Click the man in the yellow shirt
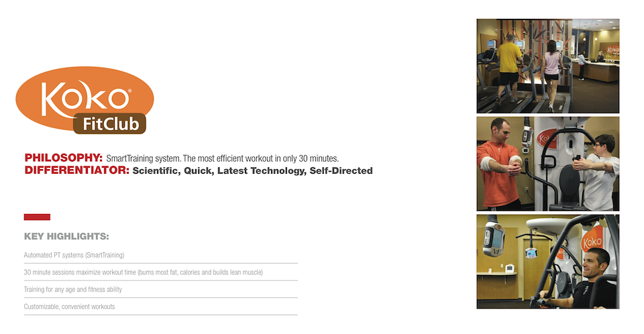The height and width of the screenshot is (334, 644). (508, 68)
